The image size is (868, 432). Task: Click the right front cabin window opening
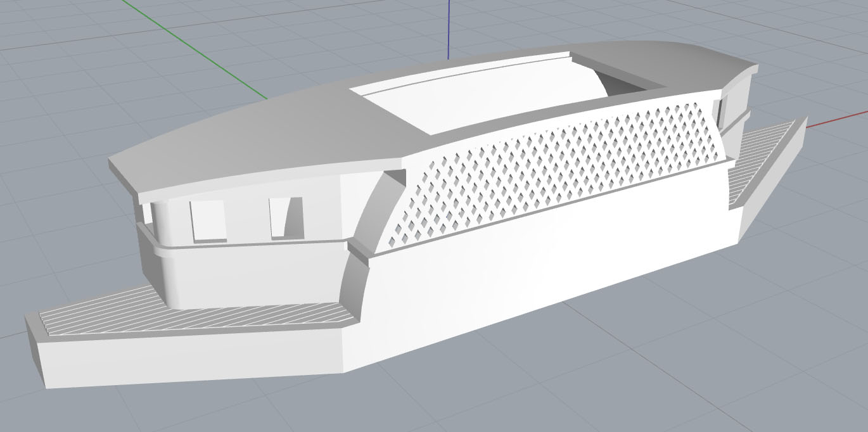[285, 217]
